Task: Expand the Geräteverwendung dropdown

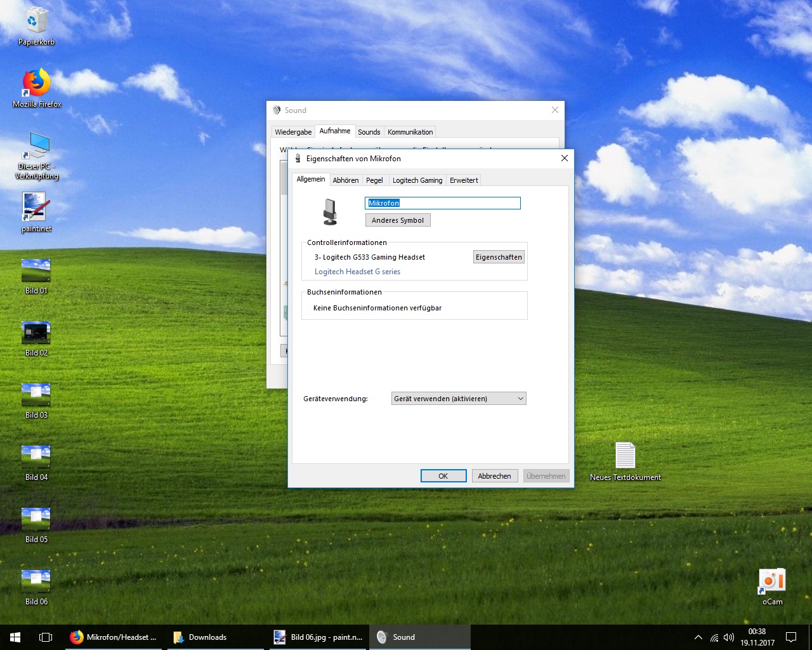Action: [459, 399]
